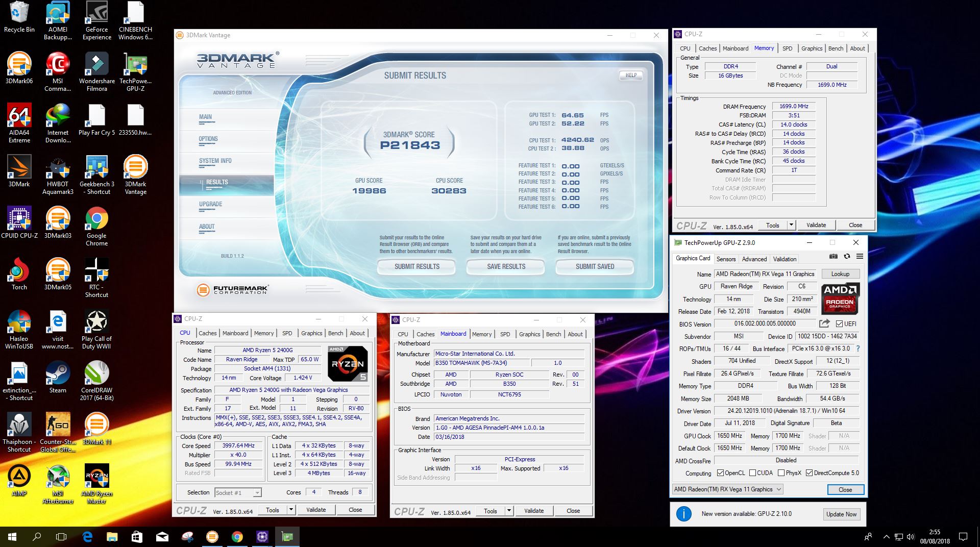This screenshot has height=547, width=980.
Task: Click the Ryzen 5 logo in CPU-Z
Action: point(348,364)
